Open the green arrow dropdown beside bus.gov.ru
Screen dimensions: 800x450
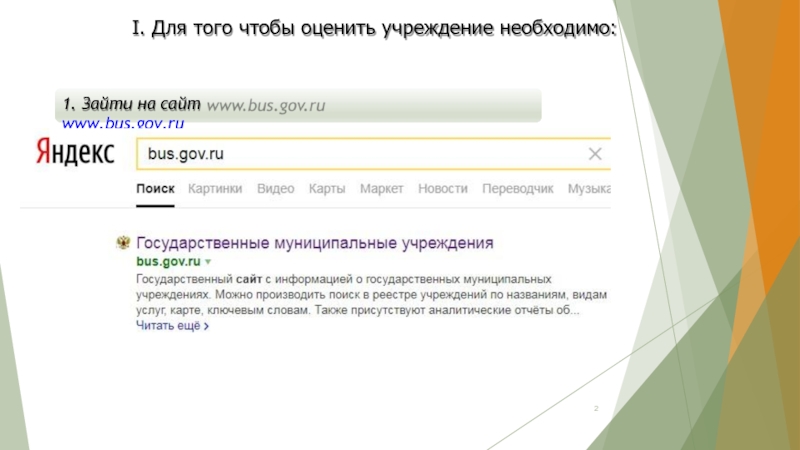click(x=208, y=262)
